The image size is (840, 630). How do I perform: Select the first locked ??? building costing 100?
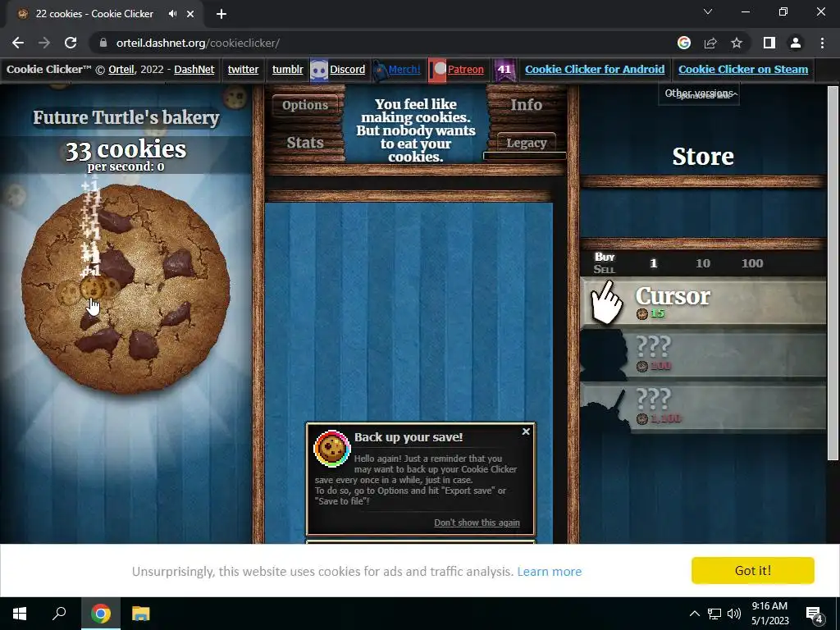tap(703, 354)
